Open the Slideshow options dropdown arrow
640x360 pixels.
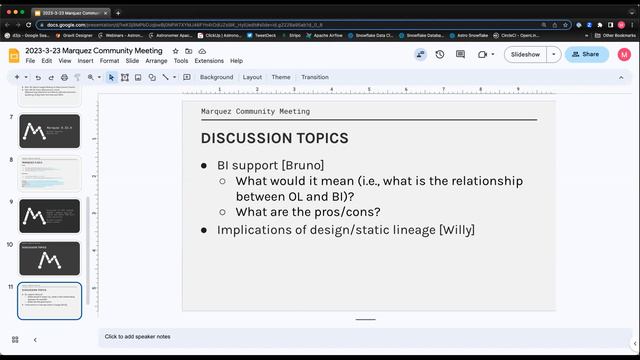(x=554, y=54)
